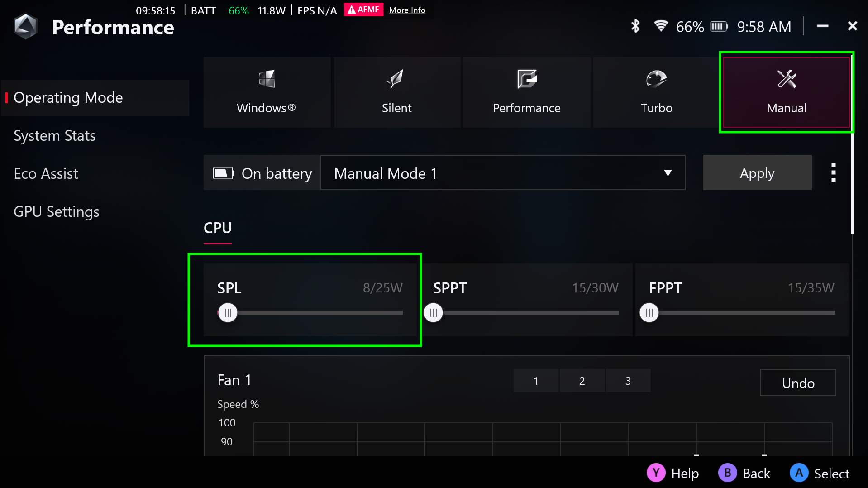Choose the Manual mode tile
Image resolution: width=868 pixels, height=488 pixels.
pos(786,92)
